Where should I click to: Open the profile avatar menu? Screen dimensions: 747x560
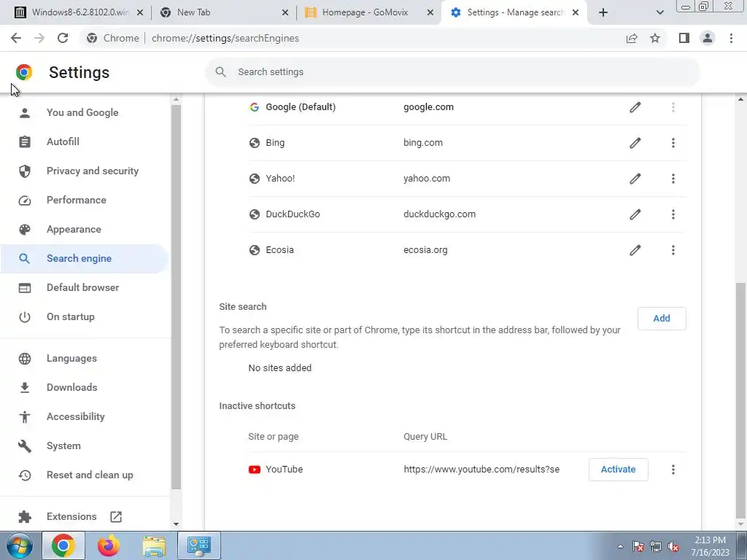click(x=708, y=38)
